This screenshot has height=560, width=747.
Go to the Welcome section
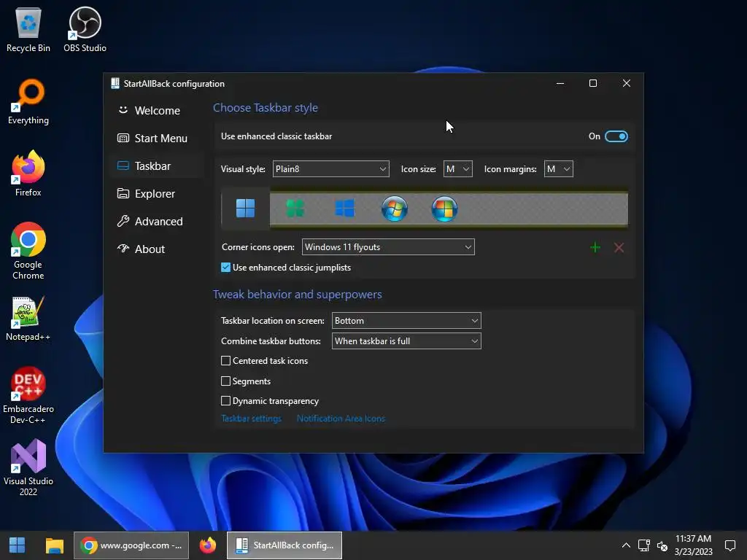point(157,111)
